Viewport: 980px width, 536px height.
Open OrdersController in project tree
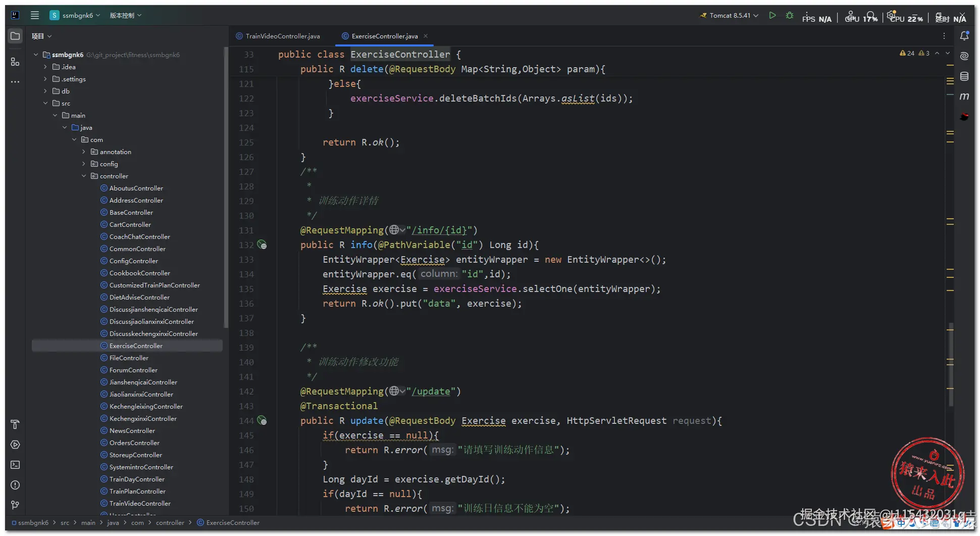coord(134,443)
